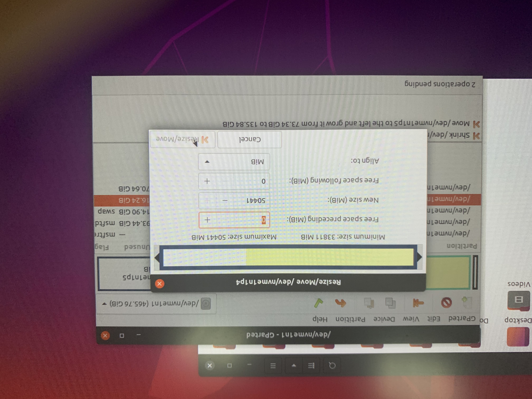Select the pending Move /dev/nvme1n1p5 operation
532x399 pixels.
click(351, 124)
